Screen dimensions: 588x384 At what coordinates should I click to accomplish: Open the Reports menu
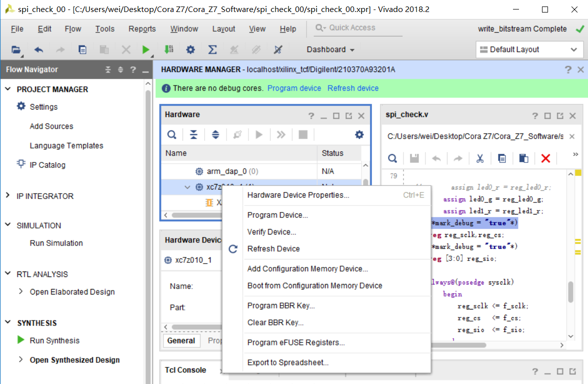[x=141, y=28]
